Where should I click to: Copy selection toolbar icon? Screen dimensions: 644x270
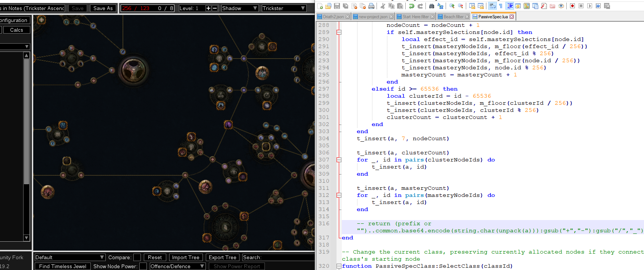coord(391,6)
